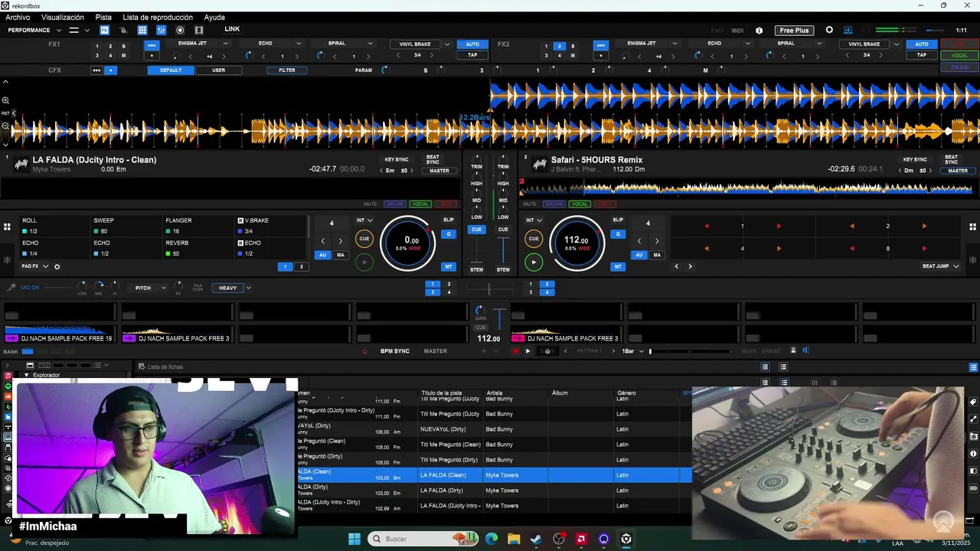Screen dimensions: 980x551
Task: Toggle deck 2 master tempo MT
Action: (x=618, y=266)
